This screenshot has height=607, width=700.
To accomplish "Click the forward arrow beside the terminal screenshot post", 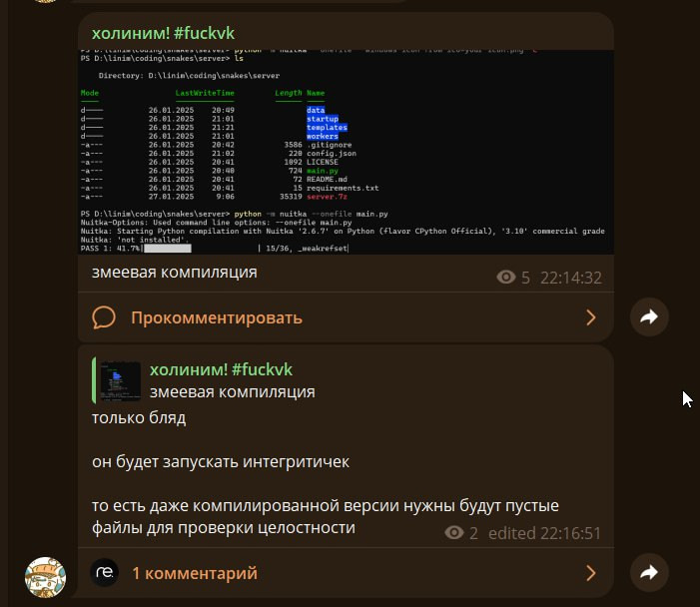I will point(649,317).
